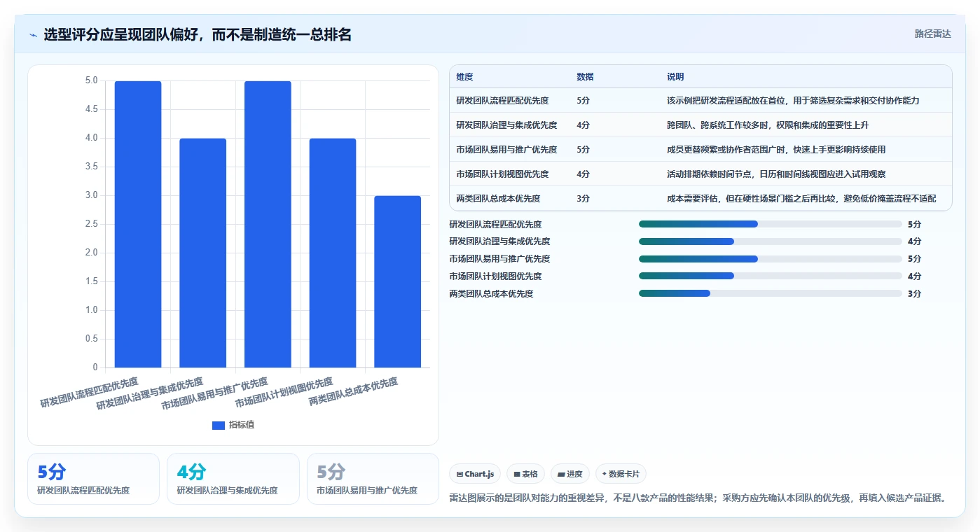Click the 指标值 legend label

(x=242, y=425)
